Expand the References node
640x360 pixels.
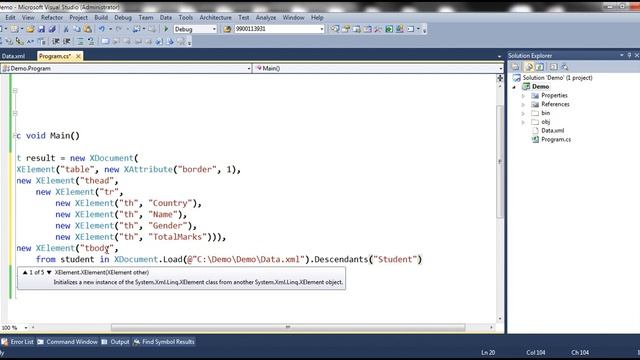click(523, 104)
